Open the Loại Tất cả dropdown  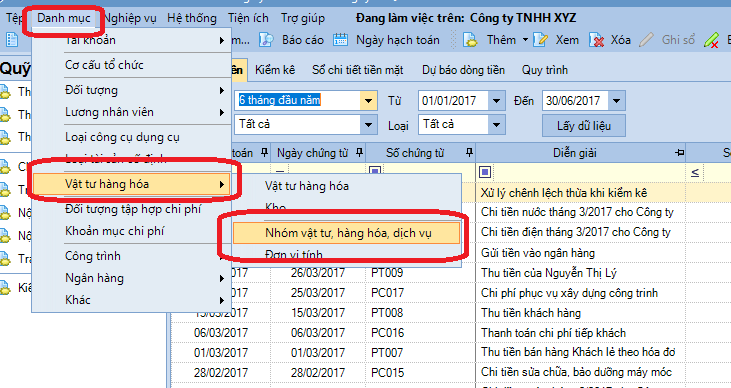click(x=497, y=125)
